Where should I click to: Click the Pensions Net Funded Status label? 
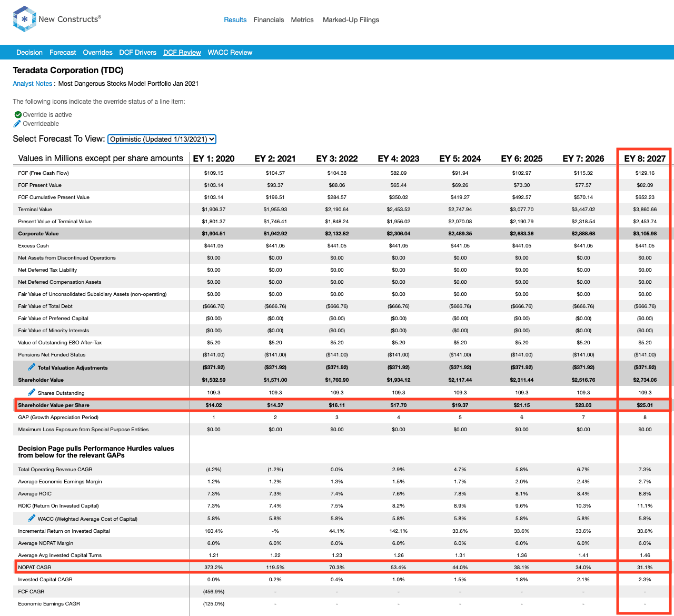click(x=52, y=354)
